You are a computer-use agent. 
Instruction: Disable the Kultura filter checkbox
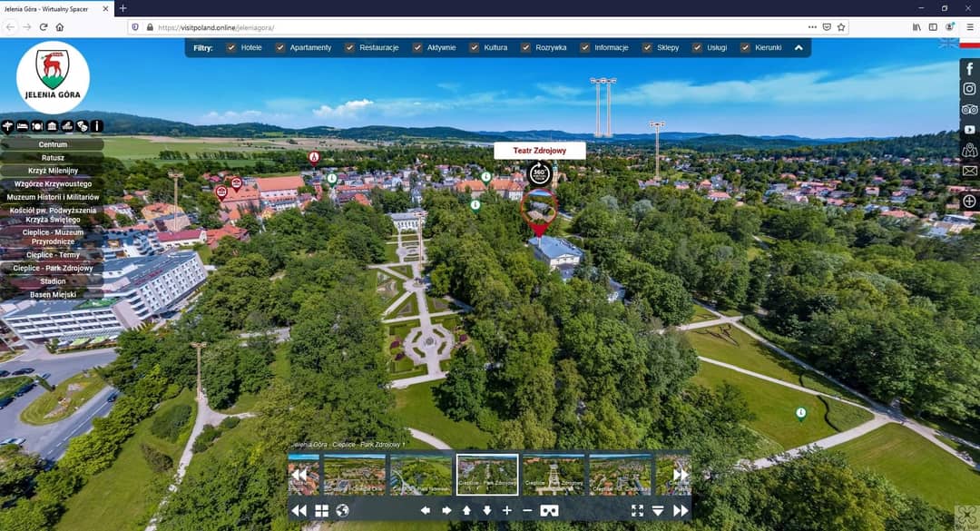[x=474, y=47]
